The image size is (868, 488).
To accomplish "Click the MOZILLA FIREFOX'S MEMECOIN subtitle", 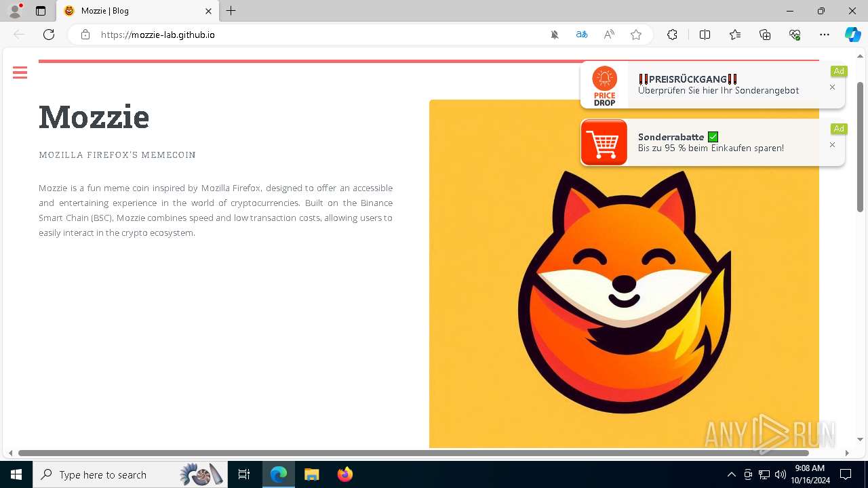I will point(117,155).
